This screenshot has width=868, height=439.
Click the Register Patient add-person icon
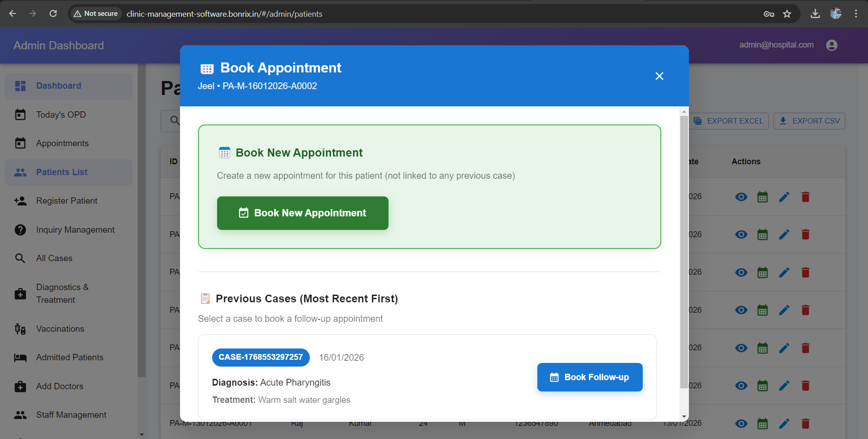coord(20,201)
